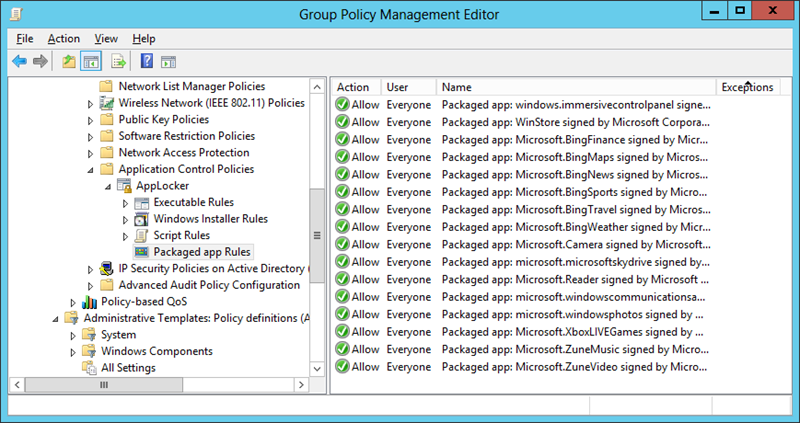Click green Allow icon for Microsoft.BingMaps rule
The width and height of the screenshot is (800, 423).
click(342, 157)
